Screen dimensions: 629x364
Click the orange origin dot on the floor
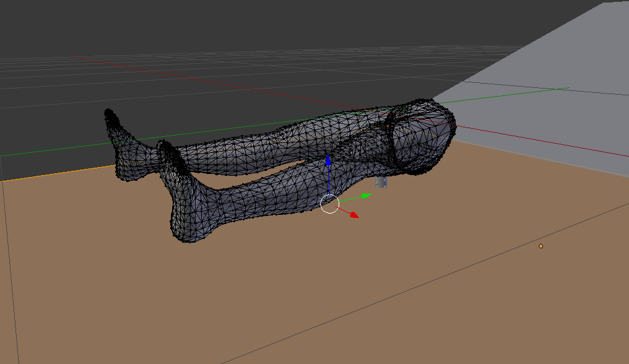[x=540, y=246]
